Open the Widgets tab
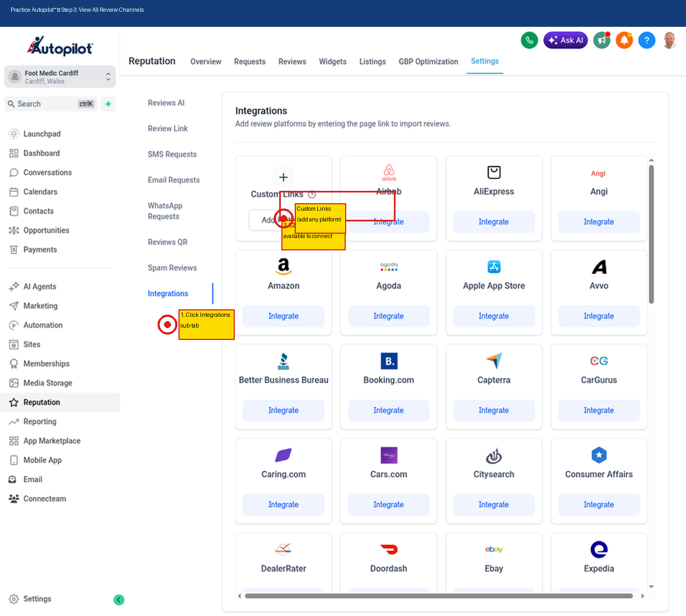 point(333,62)
